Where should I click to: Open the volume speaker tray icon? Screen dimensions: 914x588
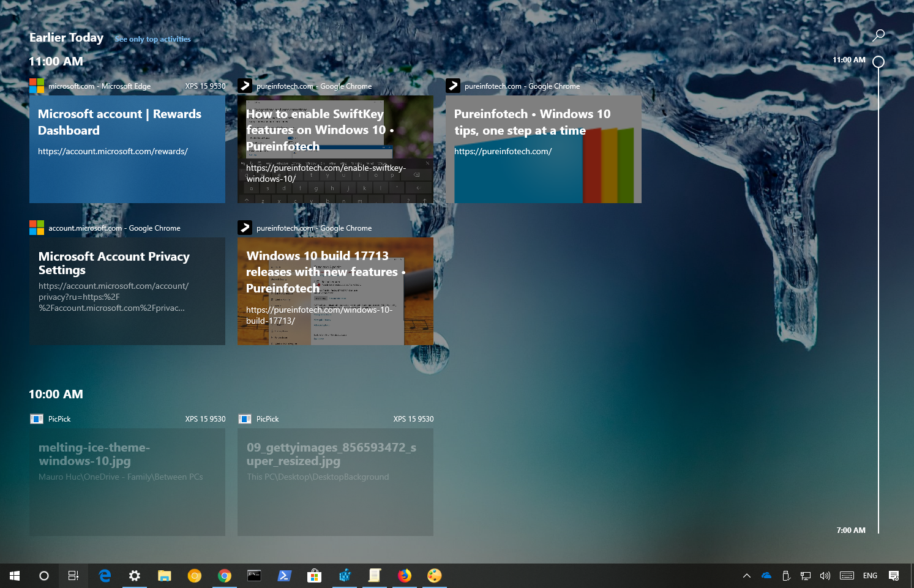point(825,576)
